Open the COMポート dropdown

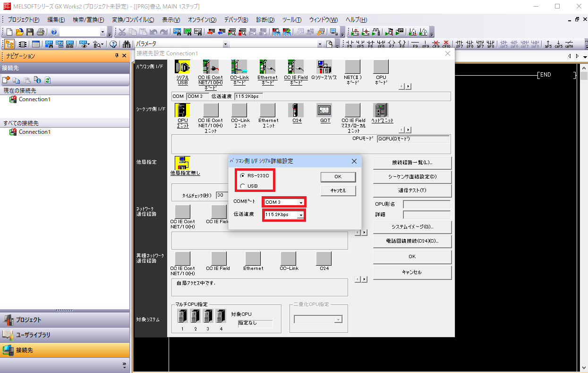pyautogui.click(x=301, y=202)
